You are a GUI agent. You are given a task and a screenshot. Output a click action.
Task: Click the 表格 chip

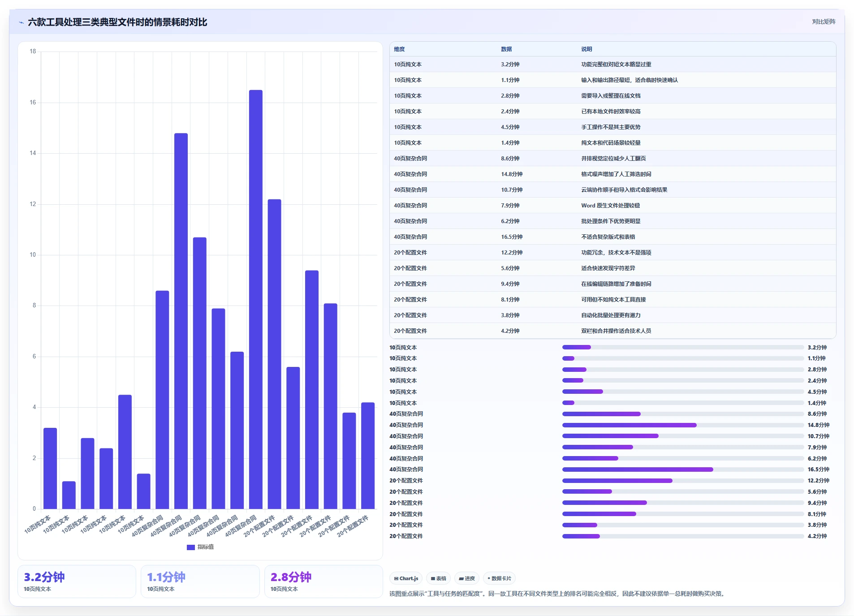pos(438,578)
